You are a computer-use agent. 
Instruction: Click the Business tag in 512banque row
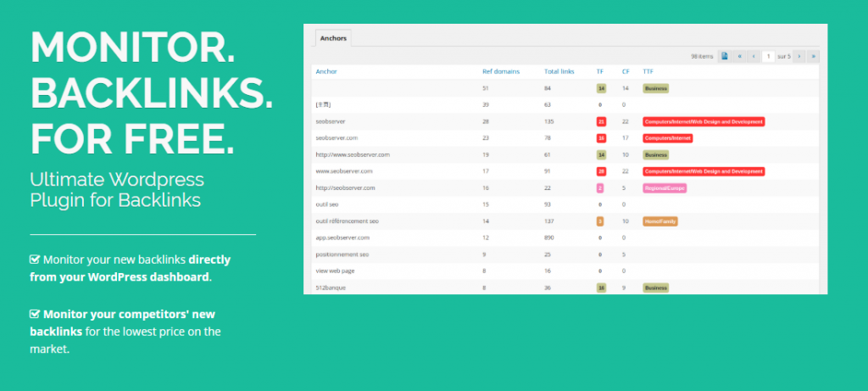pos(655,288)
